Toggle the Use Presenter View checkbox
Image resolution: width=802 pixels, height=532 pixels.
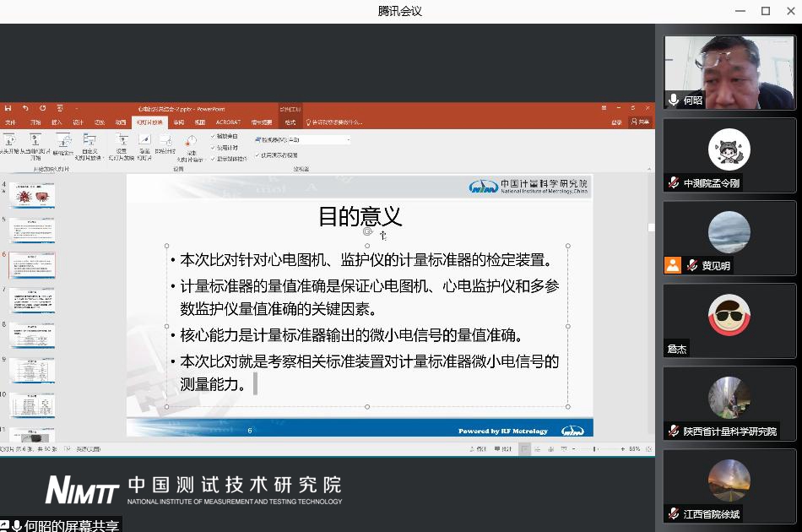coord(257,155)
